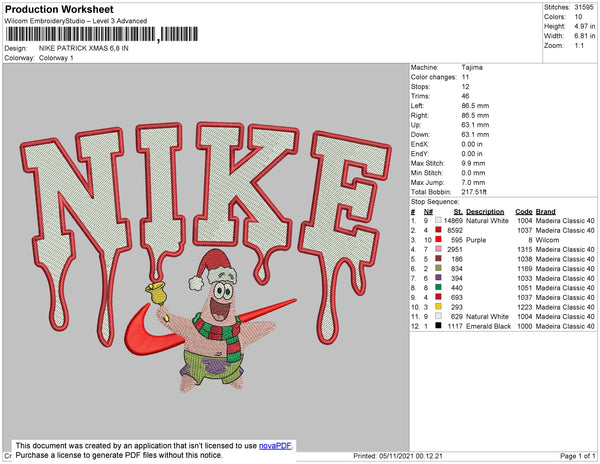The width and height of the screenshot is (600, 464).
Task: Click the 'Stop Sequence:' label
Action: pos(435,202)
